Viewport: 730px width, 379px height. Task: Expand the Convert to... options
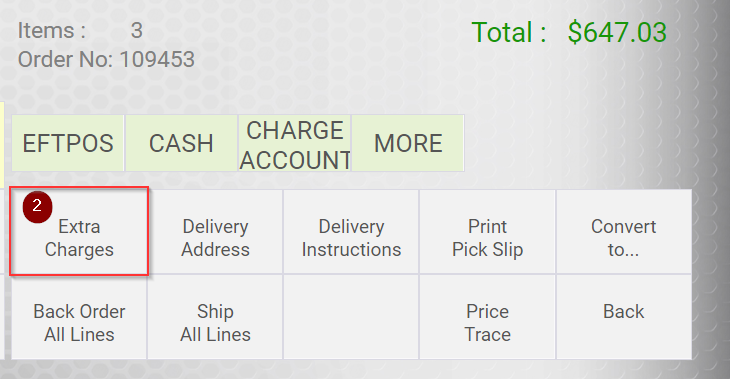(x=624, y=231)
